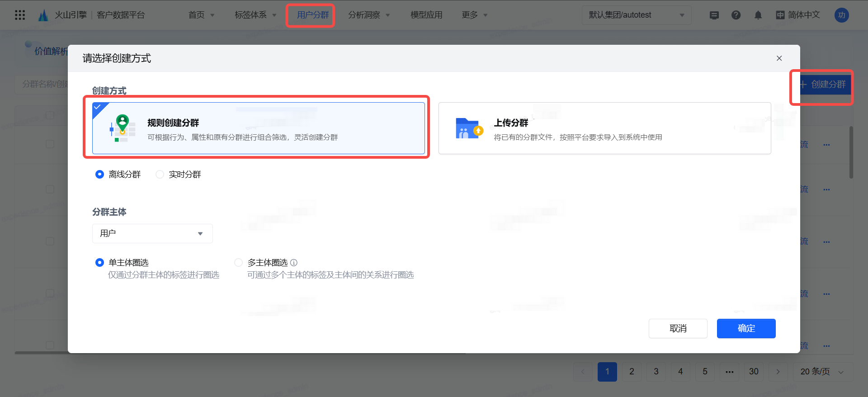Click the segment name search field

[x=42, y=84]
